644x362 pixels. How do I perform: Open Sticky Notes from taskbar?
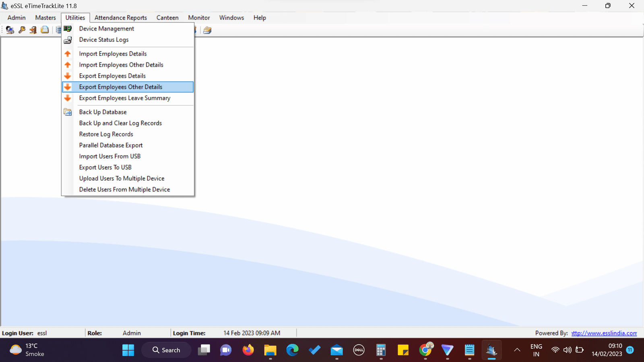403,350
